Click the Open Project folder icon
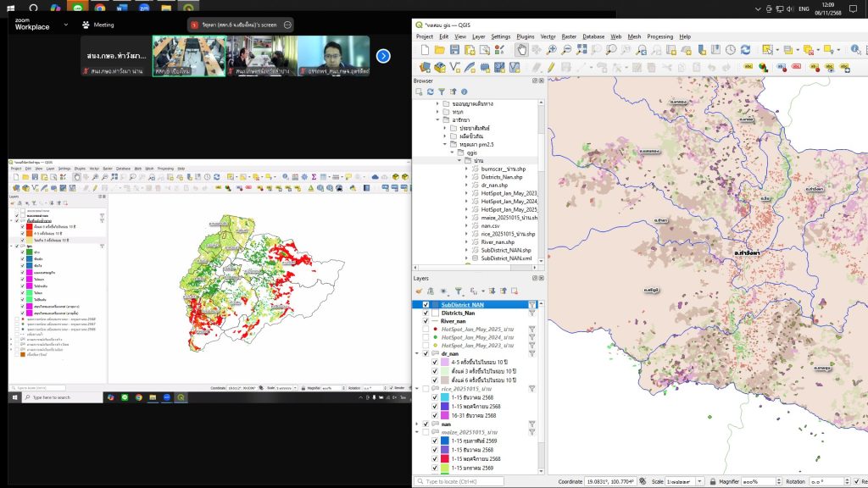The image size is (868, 488). 440,50
